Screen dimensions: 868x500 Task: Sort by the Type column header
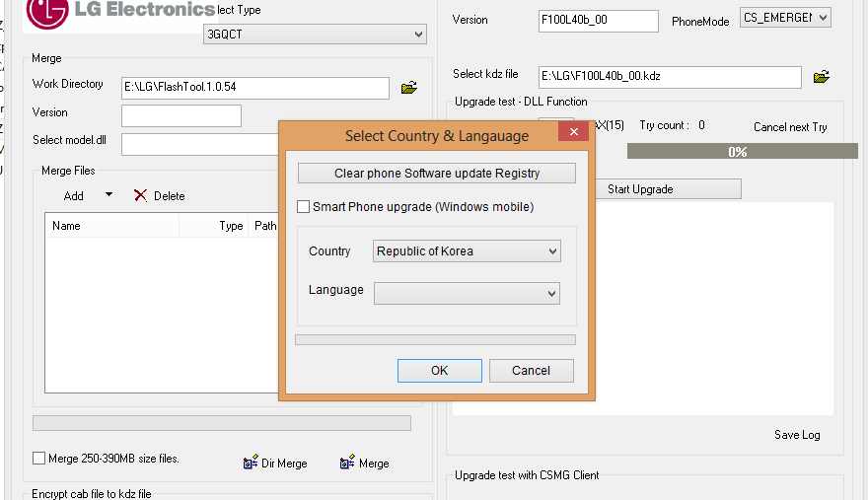coord(213,226)
